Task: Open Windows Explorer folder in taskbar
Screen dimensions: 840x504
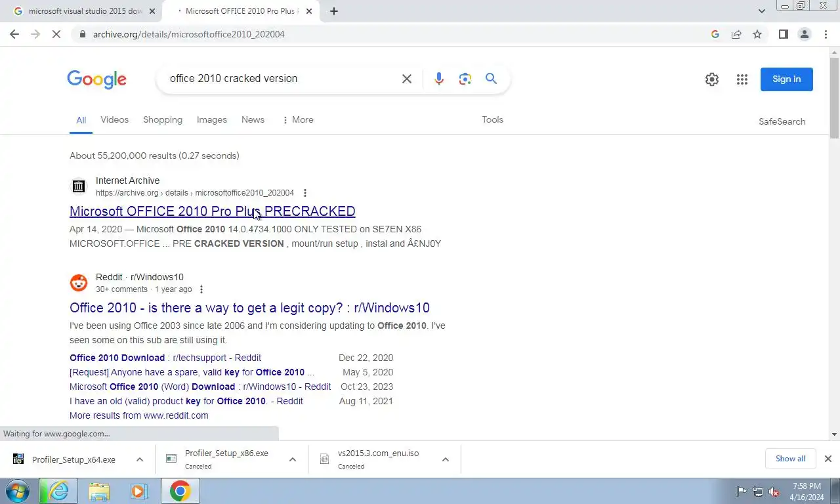Action: coord(99,491)
